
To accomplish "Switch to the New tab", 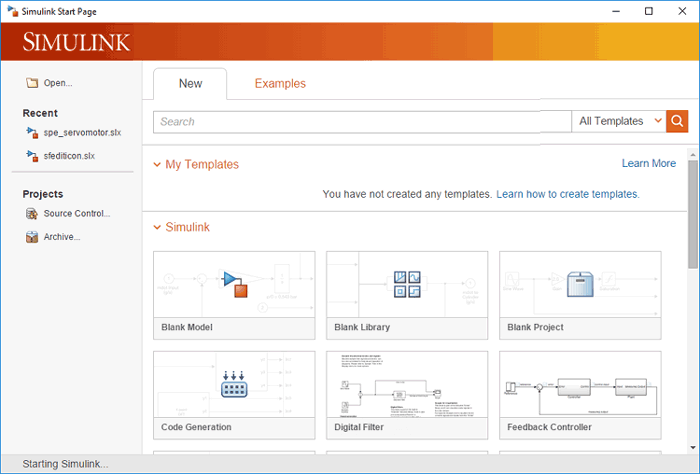I will (x=190, y=83).
